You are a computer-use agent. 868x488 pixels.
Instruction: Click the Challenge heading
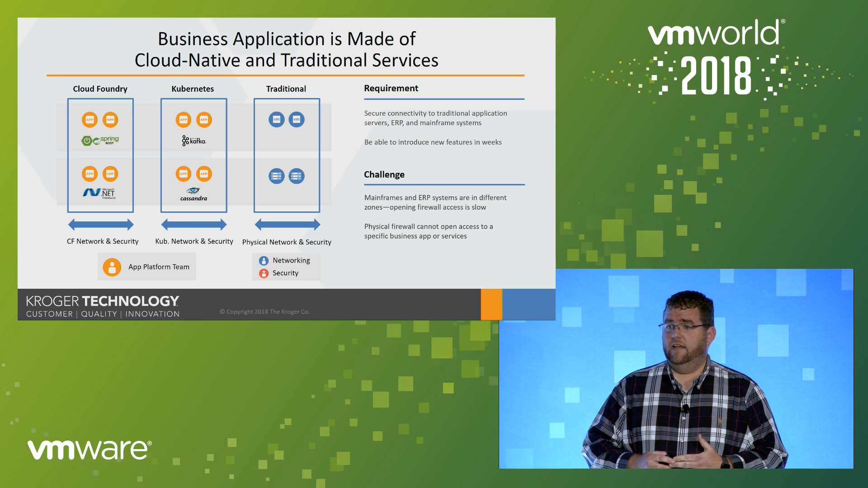click(384, 175)
